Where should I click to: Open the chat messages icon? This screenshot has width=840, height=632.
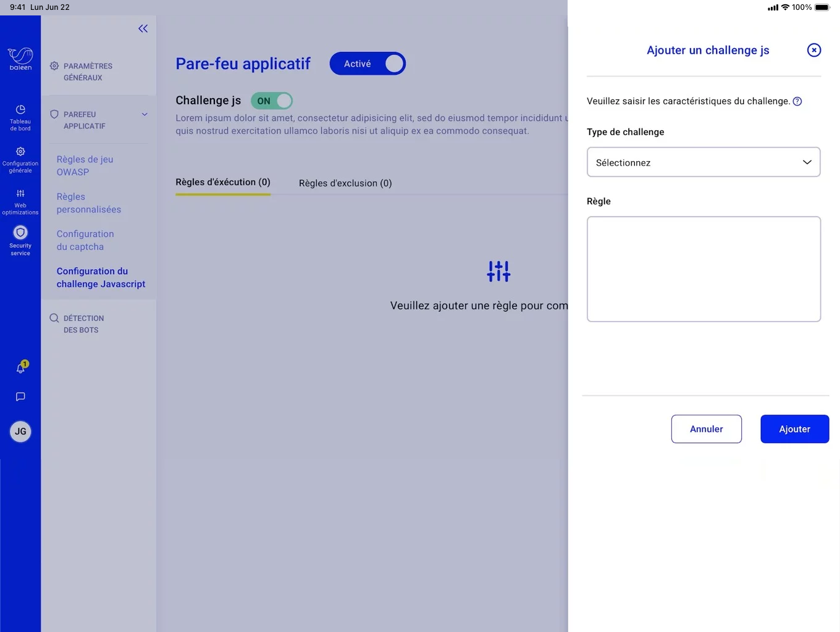pos(20,397)
